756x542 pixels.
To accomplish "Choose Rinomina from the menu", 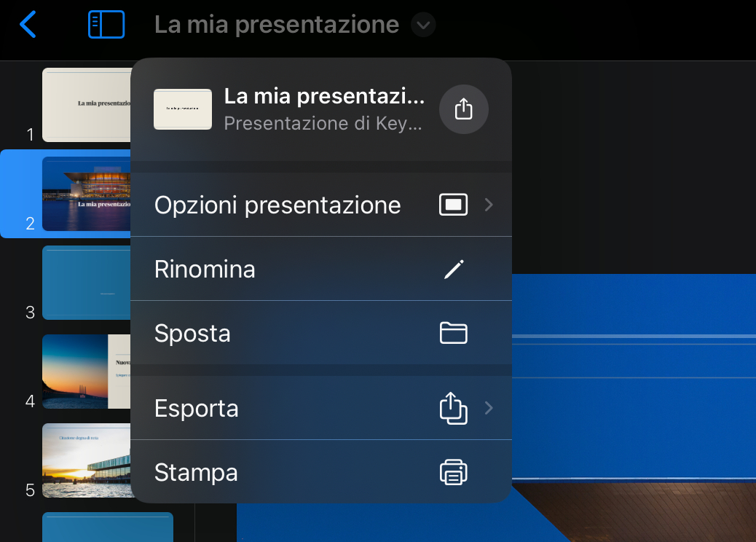I will [x=205, y=268].
